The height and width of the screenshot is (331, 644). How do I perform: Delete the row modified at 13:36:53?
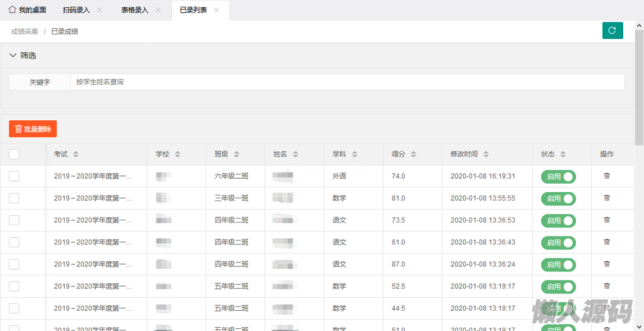606,220
